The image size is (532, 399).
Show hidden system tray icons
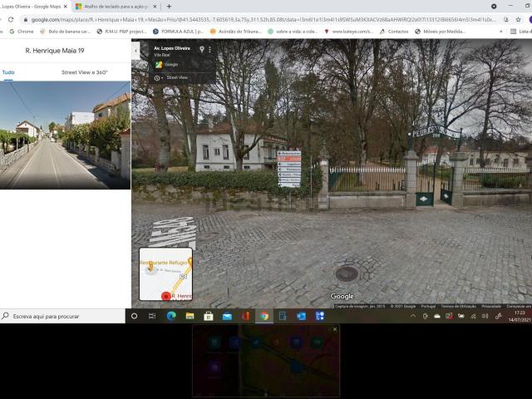coord(413,316)
